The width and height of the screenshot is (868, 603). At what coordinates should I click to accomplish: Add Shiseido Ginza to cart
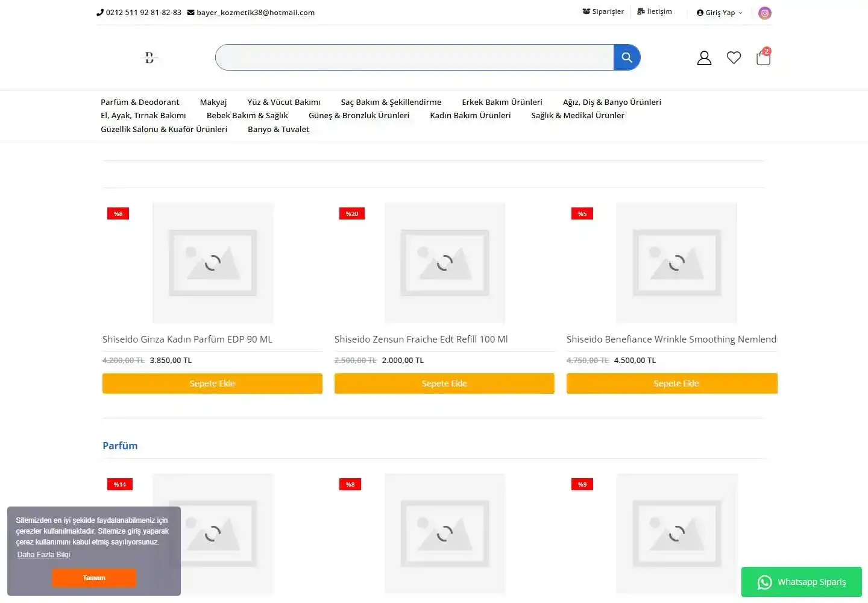212,384
